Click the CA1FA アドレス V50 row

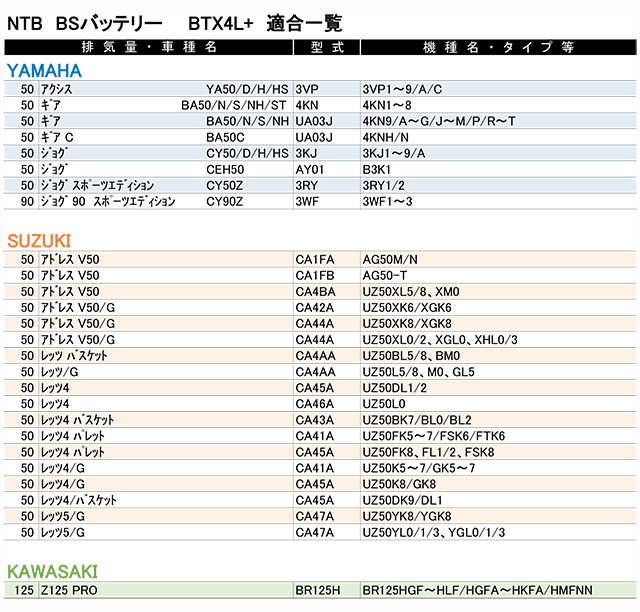click(320, 259)
